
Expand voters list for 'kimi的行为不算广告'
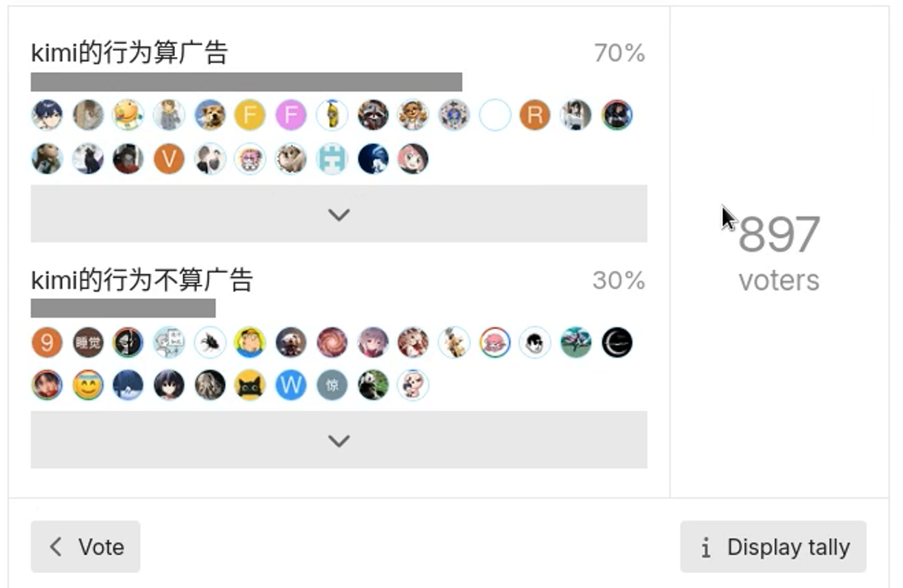[338, 440]
